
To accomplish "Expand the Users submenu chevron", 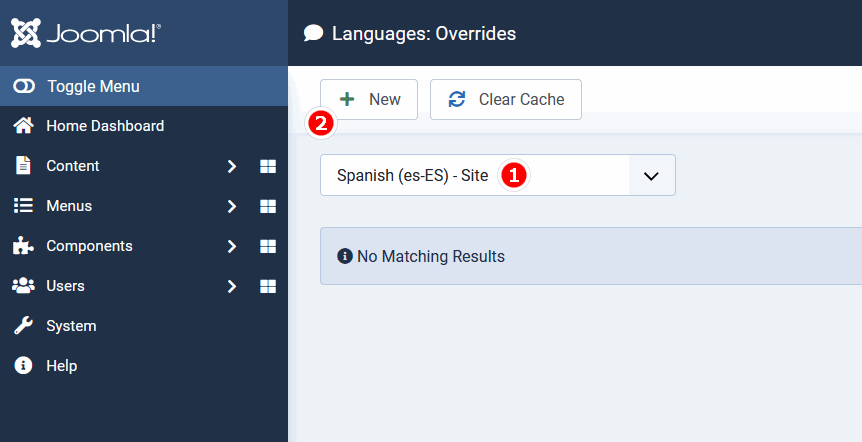I will tap(231, 286).
